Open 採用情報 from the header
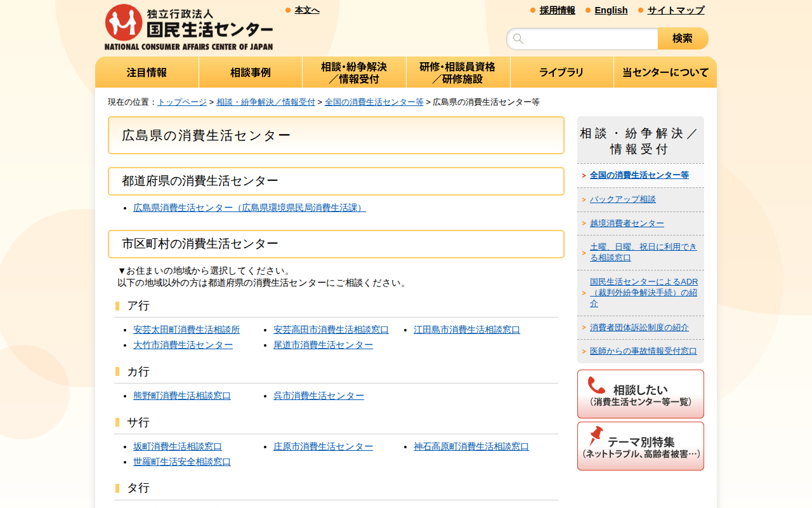 pos(556,10)
